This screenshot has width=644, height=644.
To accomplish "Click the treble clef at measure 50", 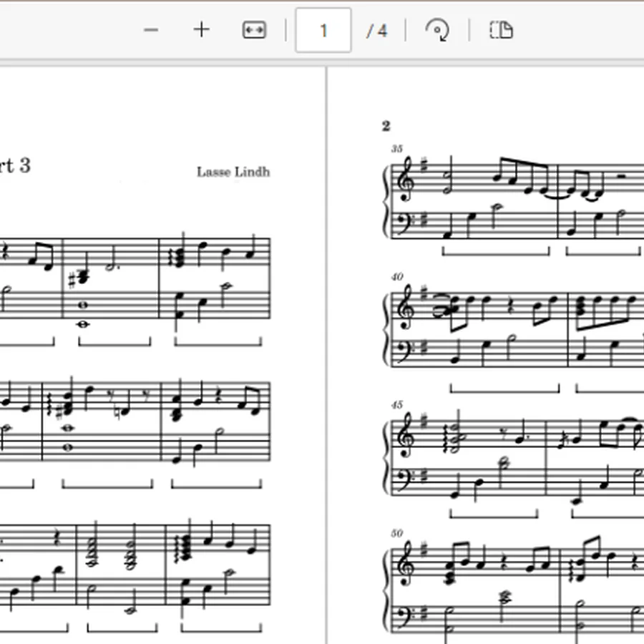I will point(406,565).
